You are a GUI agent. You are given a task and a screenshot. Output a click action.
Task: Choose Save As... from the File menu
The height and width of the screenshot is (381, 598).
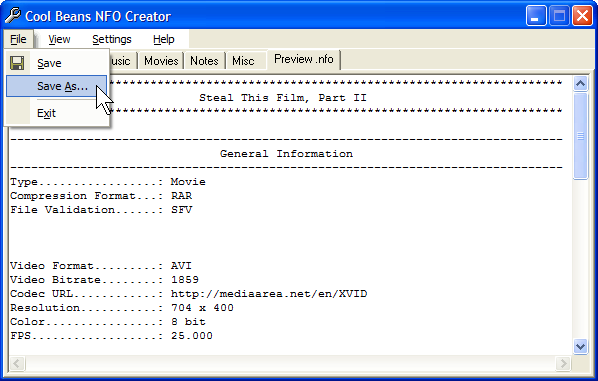coord(56,86)
